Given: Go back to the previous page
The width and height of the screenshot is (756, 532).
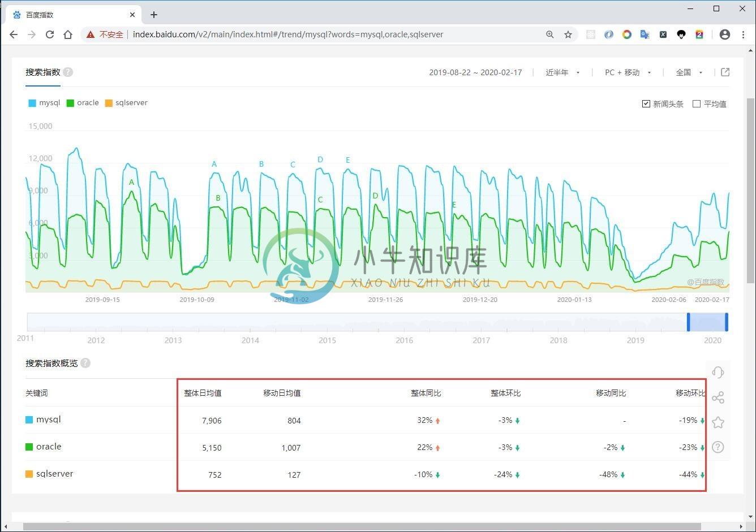Looking at the screenshot, I should coord(14,34).
